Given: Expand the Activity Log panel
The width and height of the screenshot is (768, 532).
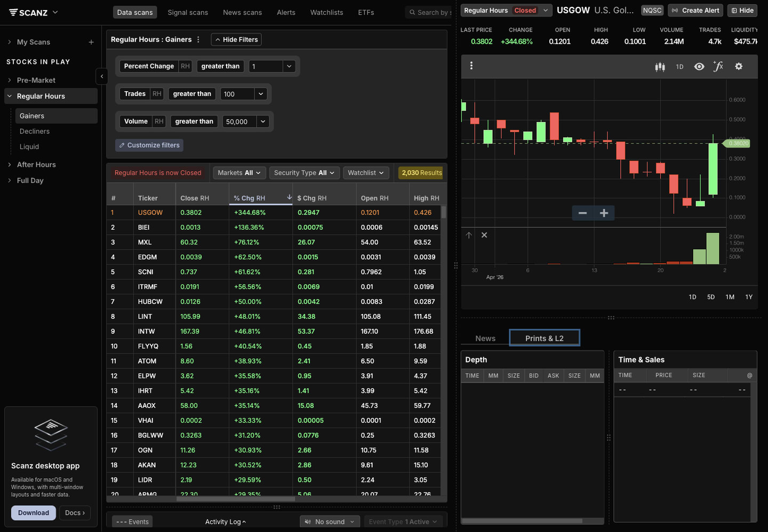Looking at the screenshot, I should pos(226,522).
